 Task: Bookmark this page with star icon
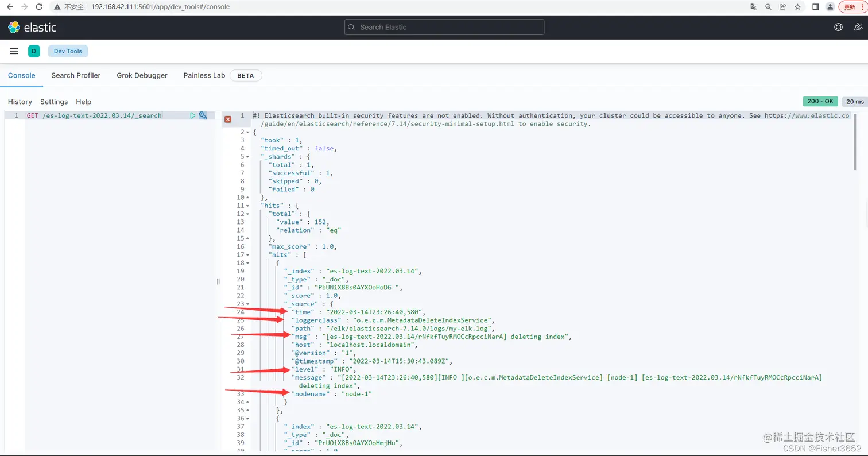(x=797, y=7)
